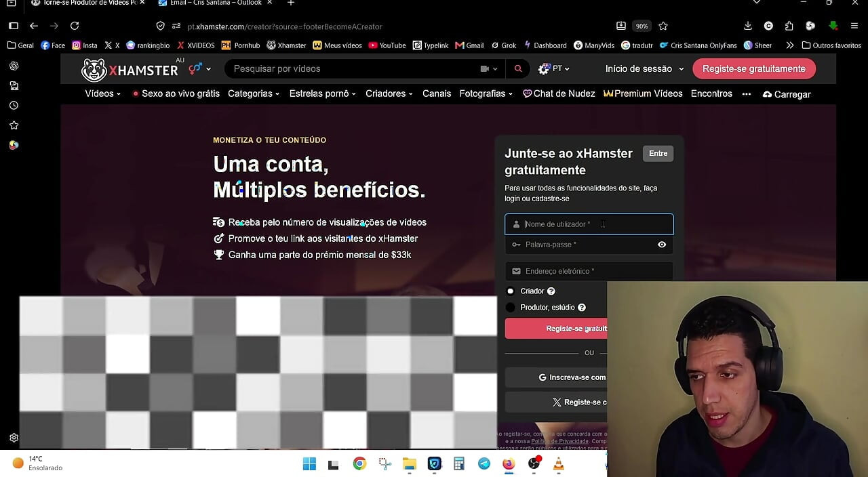
Task: Go back using the browser back arrow
Action: pos(34,26)
